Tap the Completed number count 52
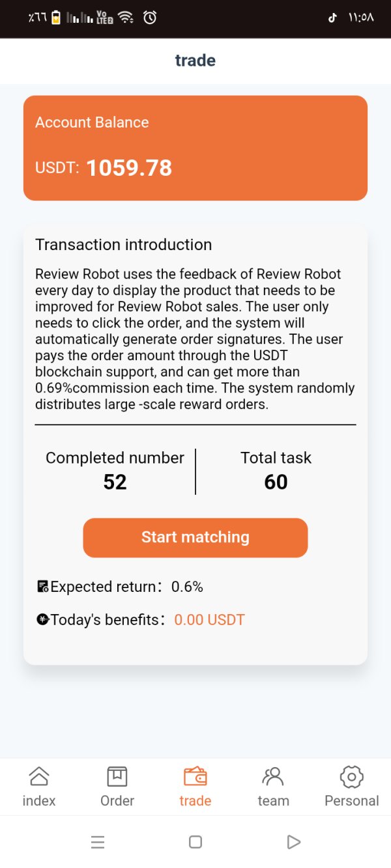This screenshot has height=868, width=391. [x=115, y=482]
